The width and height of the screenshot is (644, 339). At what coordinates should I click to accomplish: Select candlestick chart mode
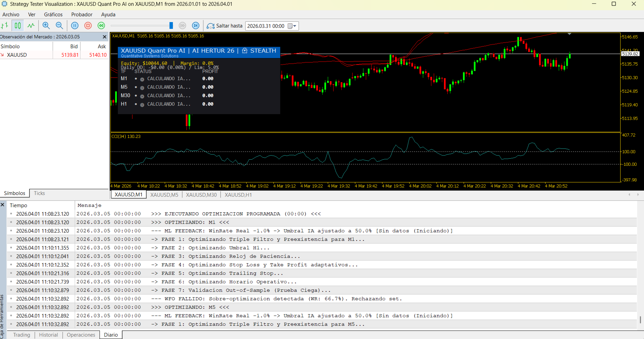coord(18,25)
